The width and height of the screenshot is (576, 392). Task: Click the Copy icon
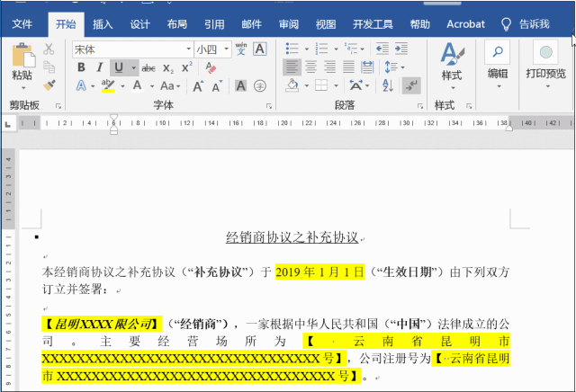pyautogui.click(x=49, y=67)
